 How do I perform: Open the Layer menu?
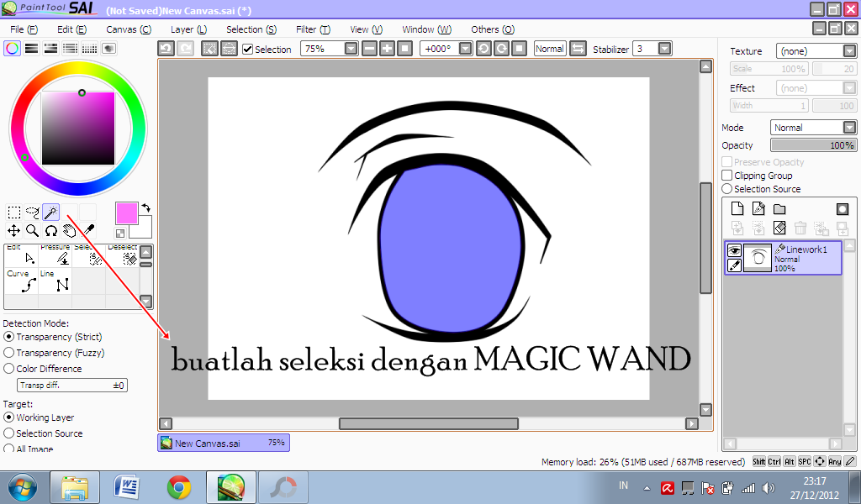point(189,29)
